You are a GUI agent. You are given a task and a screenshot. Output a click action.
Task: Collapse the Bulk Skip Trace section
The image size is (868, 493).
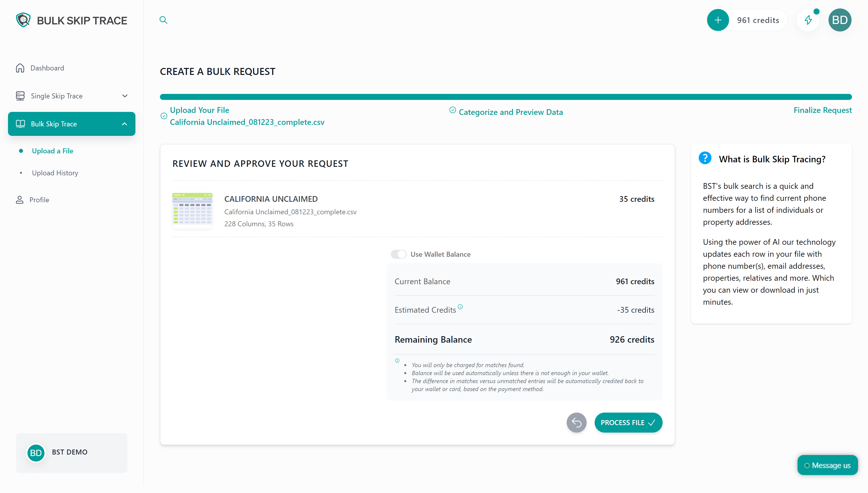pos(124,124)
